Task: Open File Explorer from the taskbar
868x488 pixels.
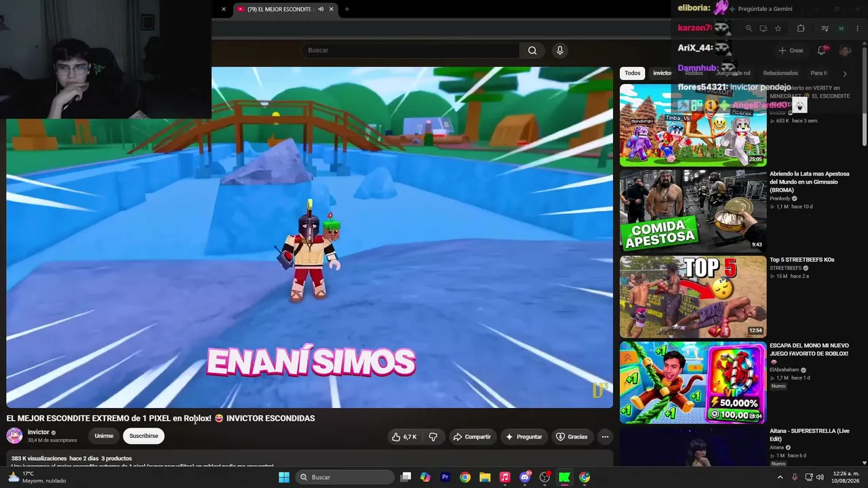Action: pos(485,477)
